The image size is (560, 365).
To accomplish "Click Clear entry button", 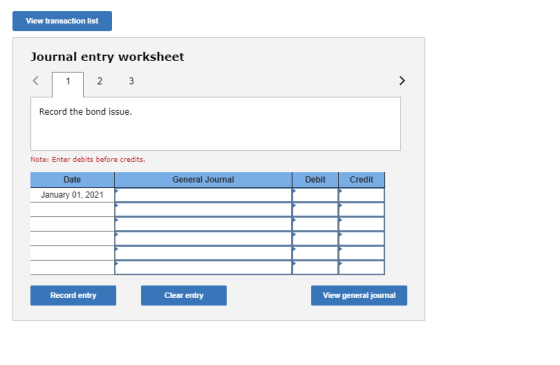I will point(184,295).
